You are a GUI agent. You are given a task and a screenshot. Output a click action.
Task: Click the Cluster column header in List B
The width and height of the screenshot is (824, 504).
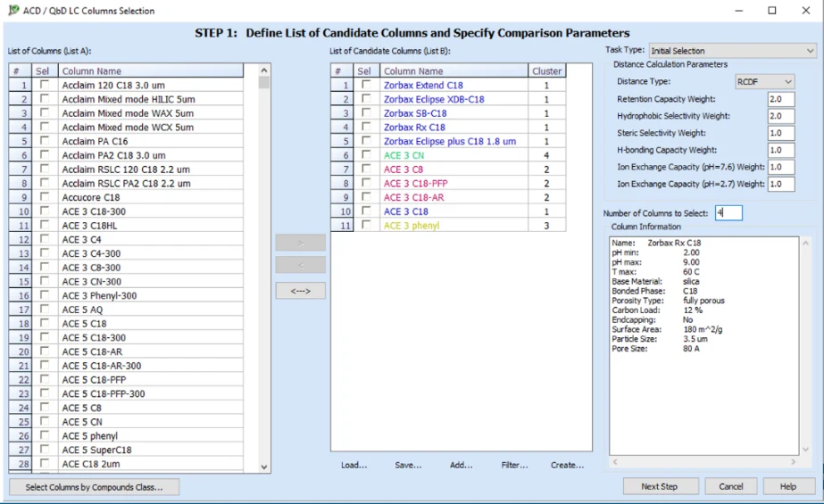click(x=546, y=70)
